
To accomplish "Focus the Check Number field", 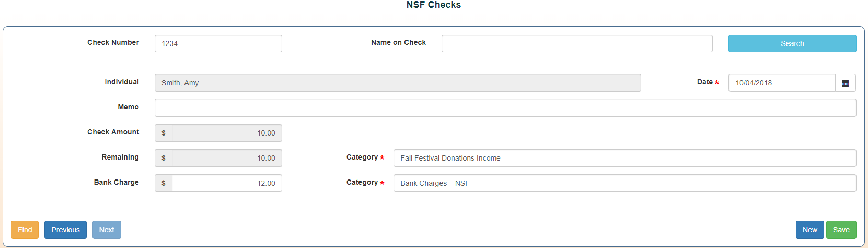I will point(218,43).
